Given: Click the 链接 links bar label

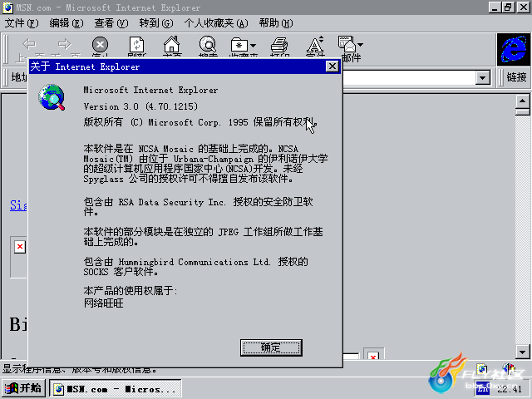Looking at the screenshot, I should (516, 77).
